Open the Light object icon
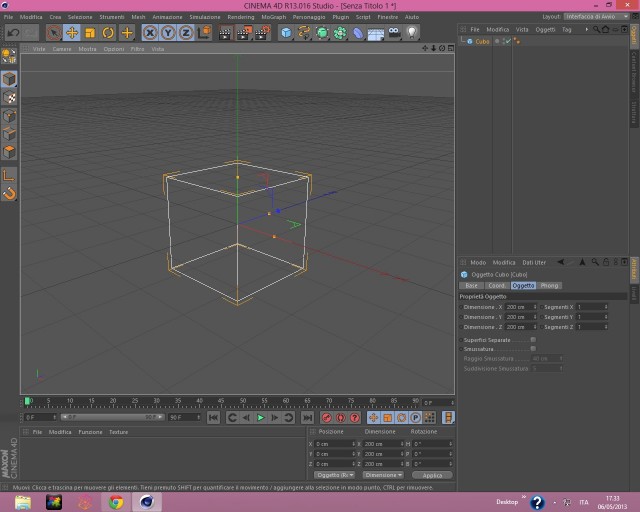 pyautogui.click(x=412, y=33)
